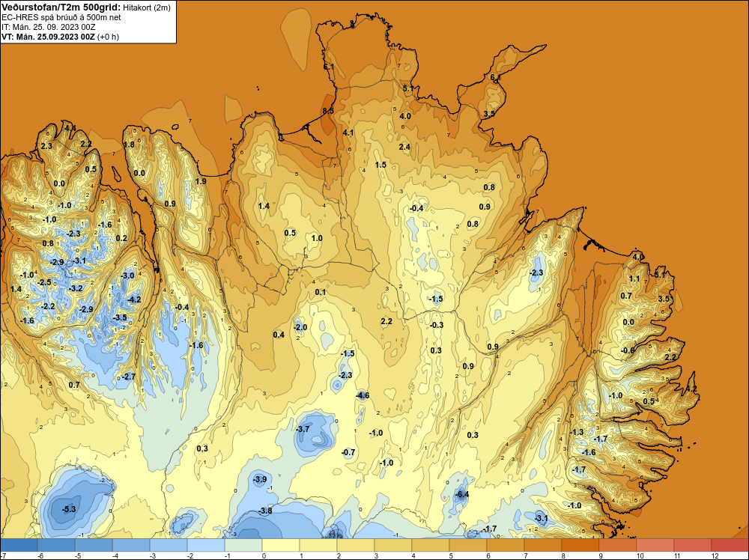Viewport: 749px width, 560px height.
Task: Click the legend swatch between 8 and 9
Action: [580, 545]
